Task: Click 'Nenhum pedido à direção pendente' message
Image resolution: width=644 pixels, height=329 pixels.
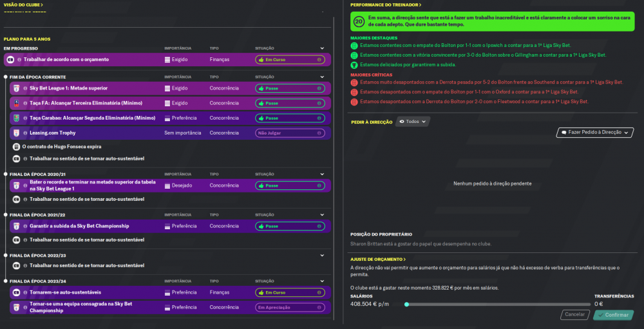Action: pos(493,183)
